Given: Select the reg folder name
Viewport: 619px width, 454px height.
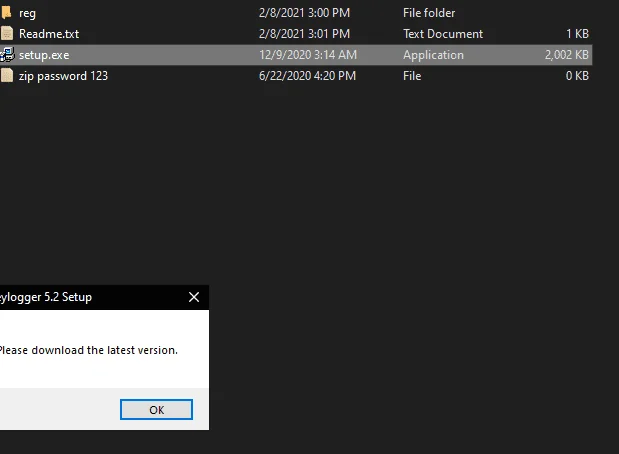Looking at the screenshot, I should point(27,13).
